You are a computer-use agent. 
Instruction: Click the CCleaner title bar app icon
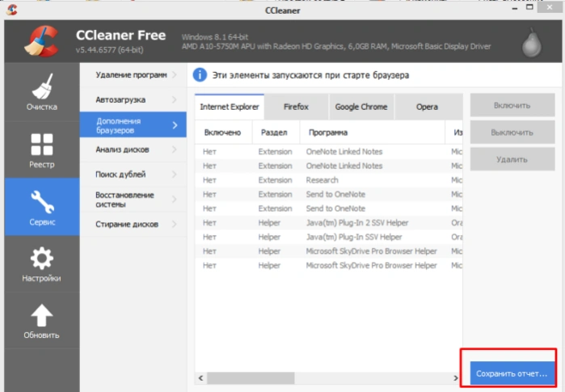point(11,10)
